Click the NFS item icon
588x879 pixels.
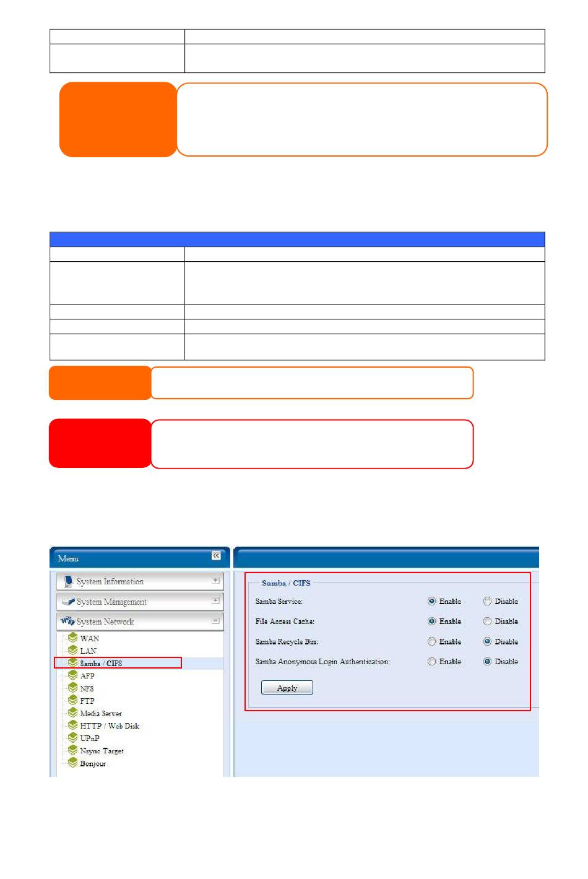coord(73,688)
